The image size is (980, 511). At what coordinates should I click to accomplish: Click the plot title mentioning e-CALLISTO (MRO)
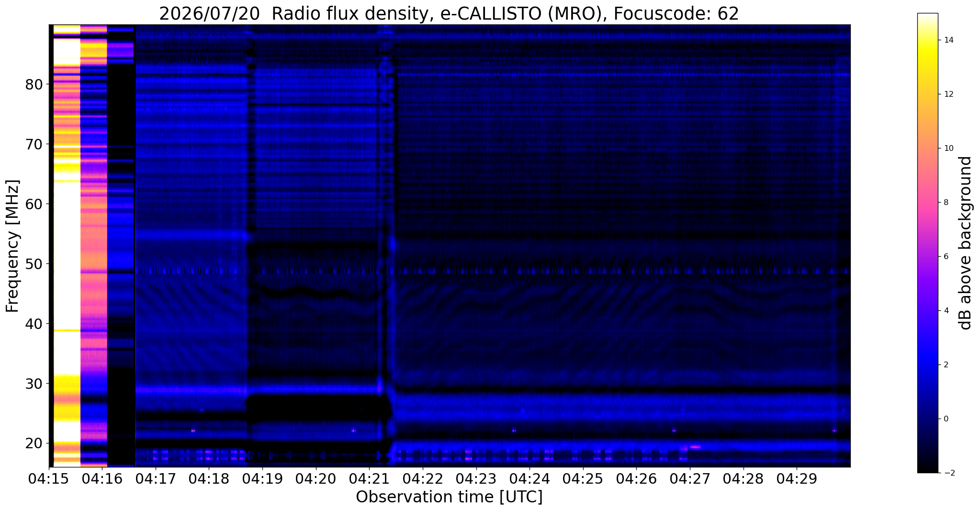(x=449, y=14)
